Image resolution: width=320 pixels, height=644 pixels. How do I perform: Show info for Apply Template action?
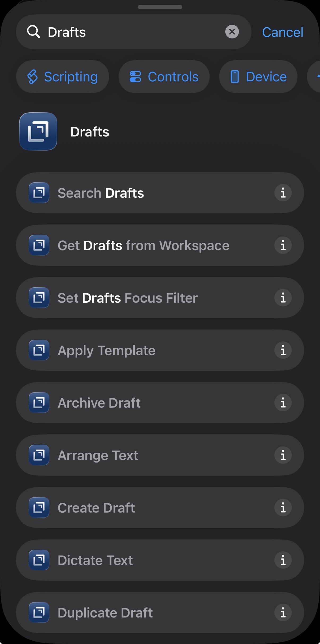[283, 350]
